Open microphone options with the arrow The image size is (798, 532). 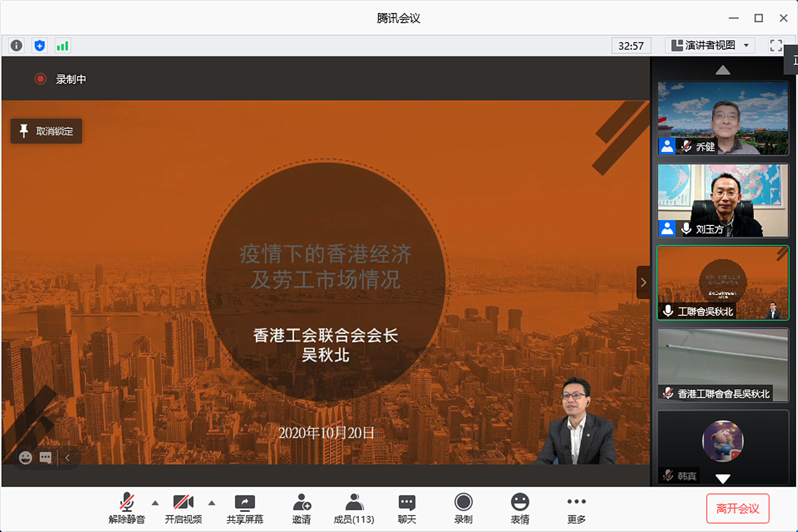click(x=155, y=503)
